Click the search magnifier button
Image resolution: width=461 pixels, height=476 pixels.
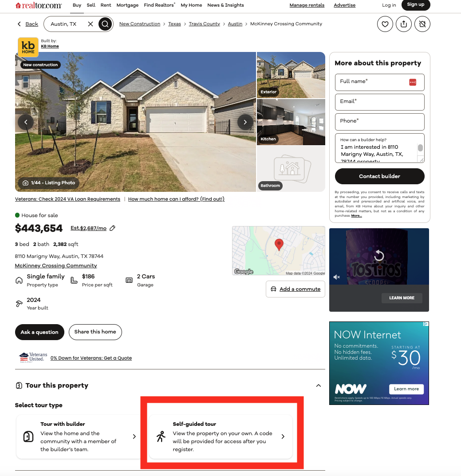pos(105,24)
